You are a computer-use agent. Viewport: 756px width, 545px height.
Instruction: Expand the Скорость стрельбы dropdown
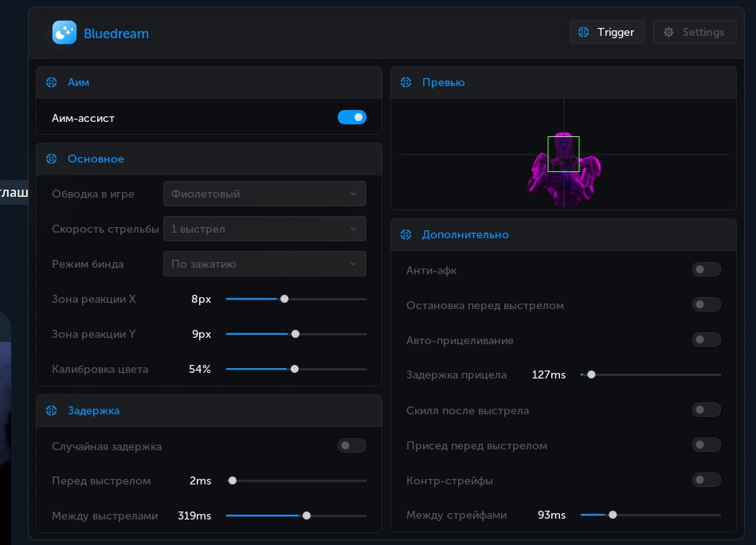click(264, 229)
